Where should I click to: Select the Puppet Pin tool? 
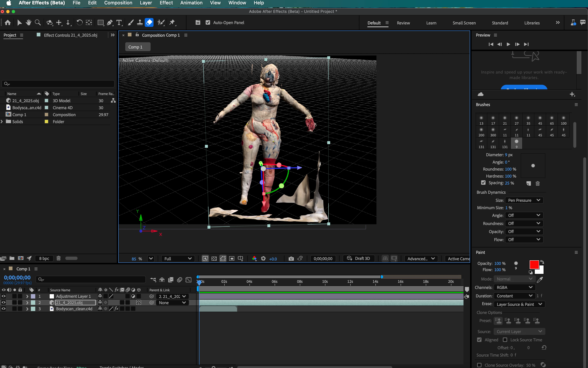pyautogui.click(x=172, y=23)
